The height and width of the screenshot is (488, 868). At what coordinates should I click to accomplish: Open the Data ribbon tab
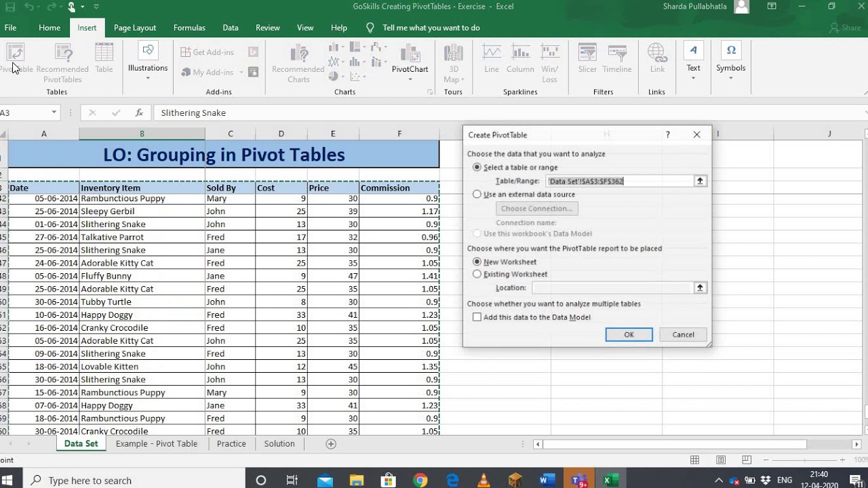click(231, 28)
